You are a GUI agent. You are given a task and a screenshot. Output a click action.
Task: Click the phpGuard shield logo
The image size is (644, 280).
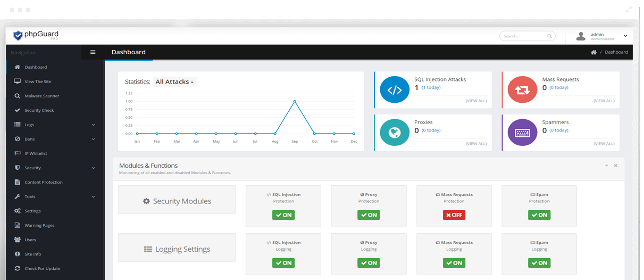18,36
